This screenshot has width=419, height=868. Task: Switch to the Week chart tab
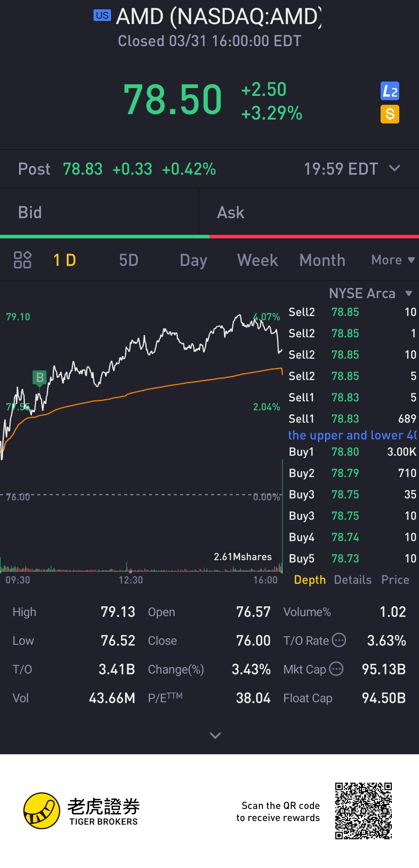click(258, 260)
